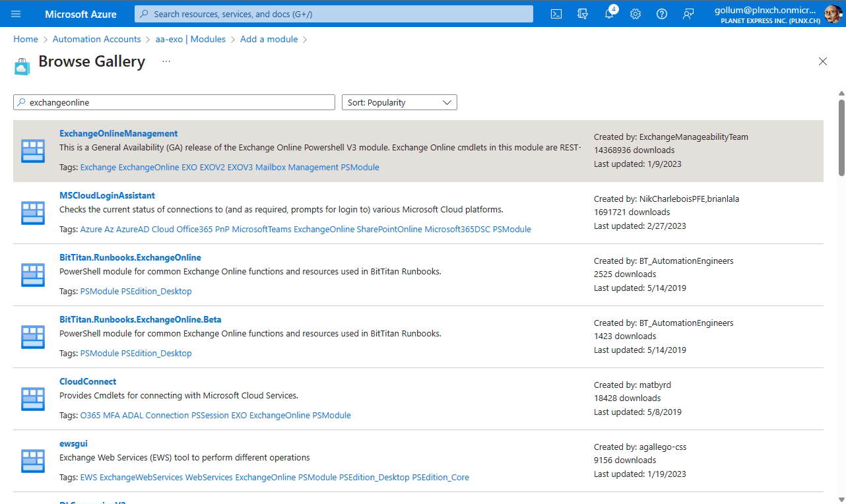Click the search magnifier in the gallery filter
The image size is (846, 504).
pos(20,102)
